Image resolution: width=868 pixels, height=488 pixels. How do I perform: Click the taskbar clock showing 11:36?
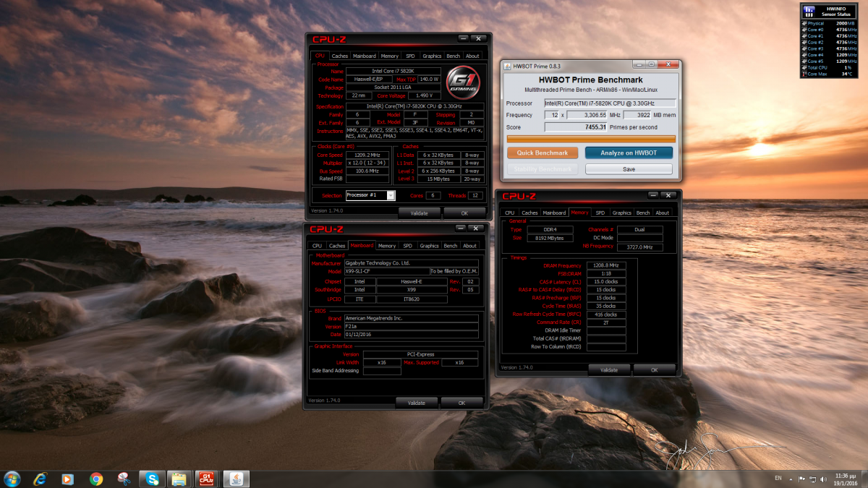845,479
